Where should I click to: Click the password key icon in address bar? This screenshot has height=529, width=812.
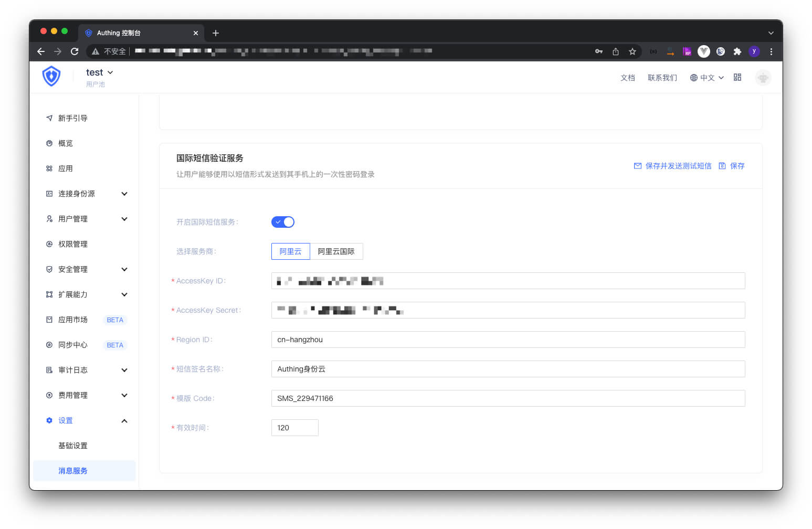[x=599, y=51]
